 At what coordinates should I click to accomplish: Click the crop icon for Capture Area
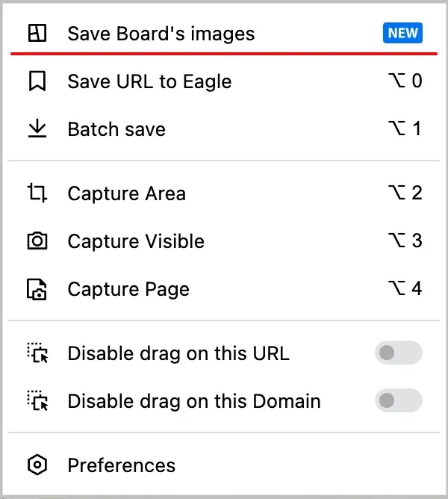37,193
